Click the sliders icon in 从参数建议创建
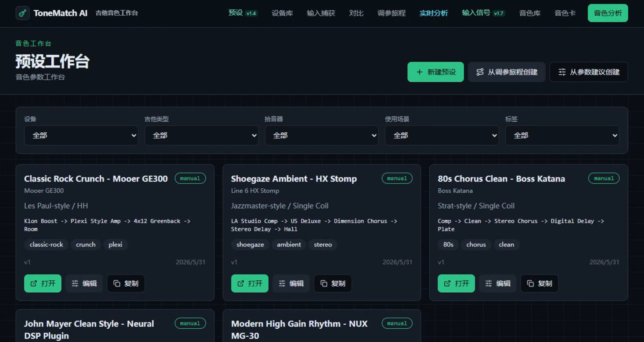 pos(562,72)
